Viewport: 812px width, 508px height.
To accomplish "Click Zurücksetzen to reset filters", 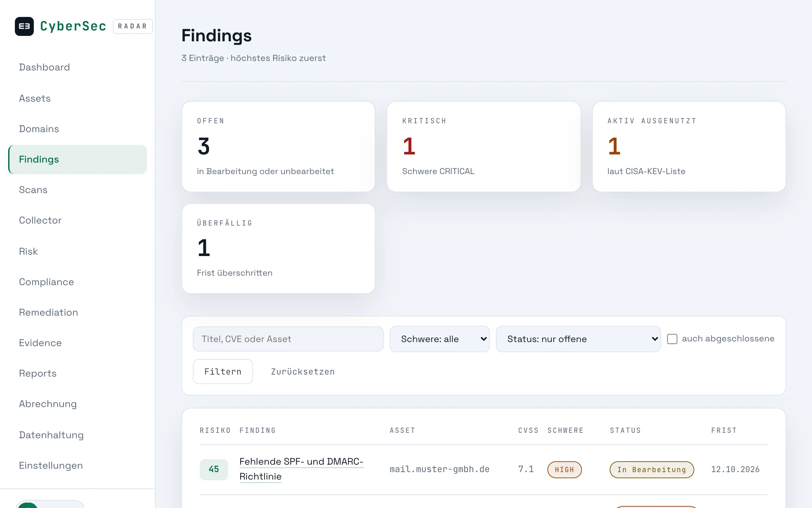I will pos(303,372).
